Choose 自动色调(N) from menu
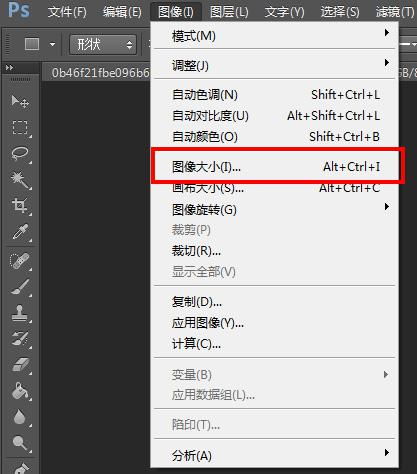Image resolution: width=417 pixels, height=474 pixels. coord(274,95)
